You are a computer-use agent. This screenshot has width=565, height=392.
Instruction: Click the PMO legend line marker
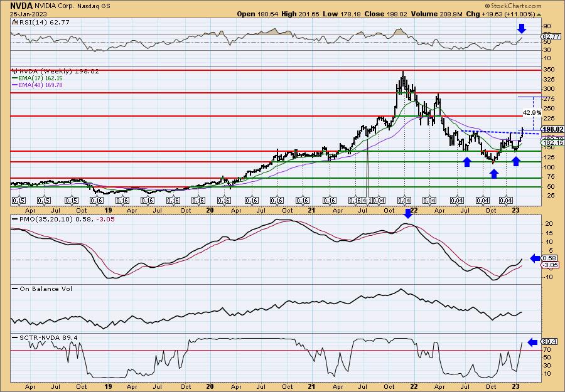(15, 219)
